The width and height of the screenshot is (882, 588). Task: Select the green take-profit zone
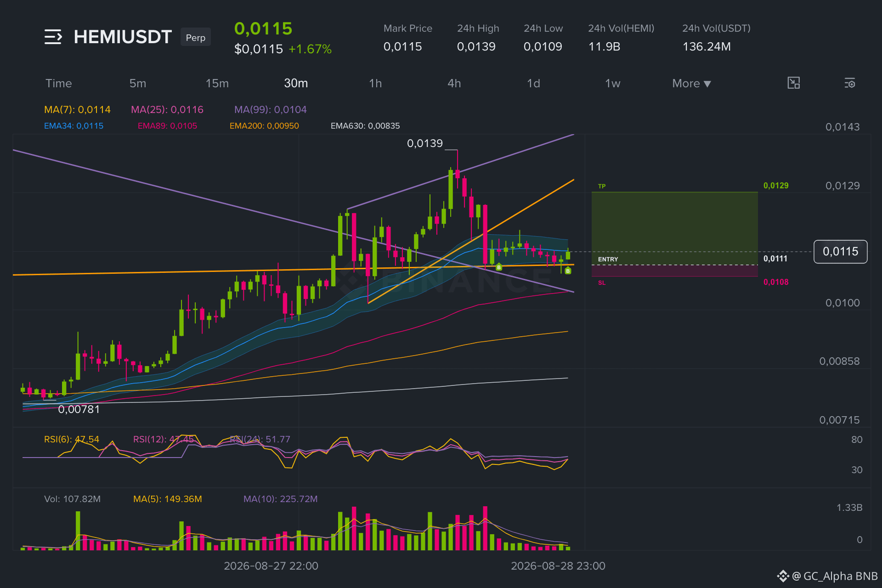[675, 228]
